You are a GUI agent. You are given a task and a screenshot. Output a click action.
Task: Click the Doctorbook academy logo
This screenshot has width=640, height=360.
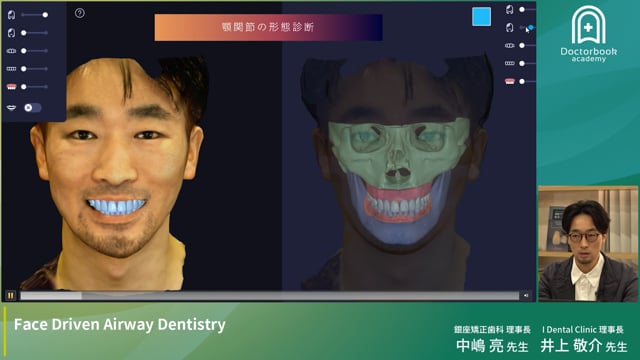589,34
